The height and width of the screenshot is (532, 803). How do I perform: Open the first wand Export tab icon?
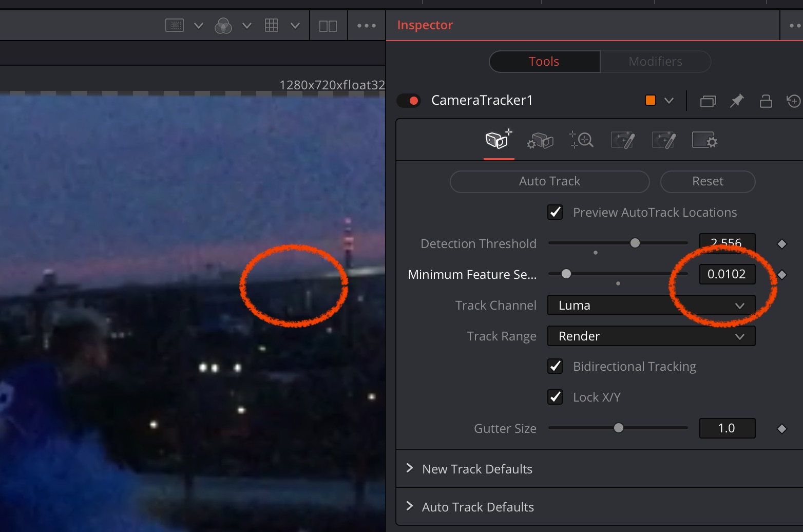(622, 140)
